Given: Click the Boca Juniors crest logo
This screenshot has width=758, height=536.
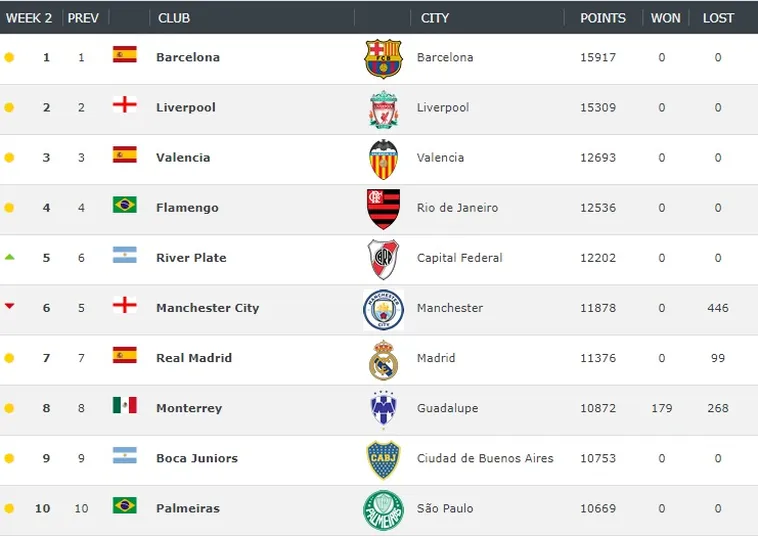Looking at the screenshot, I should click(x=383, y=459).
